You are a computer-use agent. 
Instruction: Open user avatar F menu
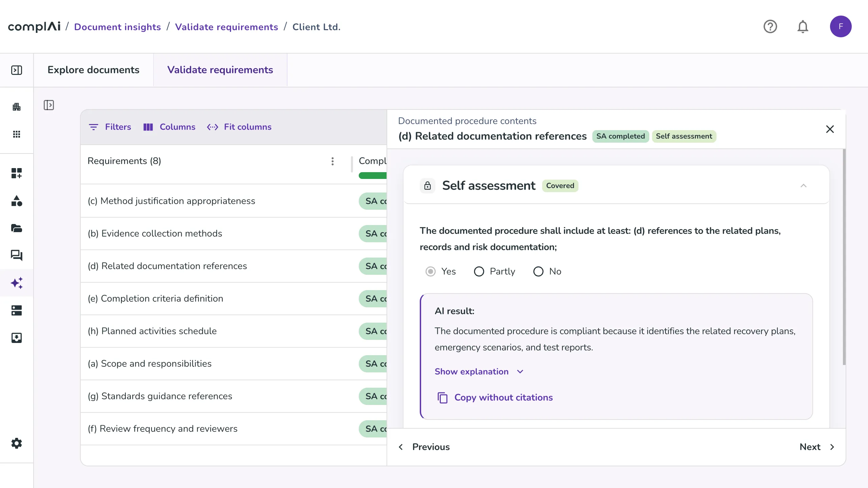841,26
